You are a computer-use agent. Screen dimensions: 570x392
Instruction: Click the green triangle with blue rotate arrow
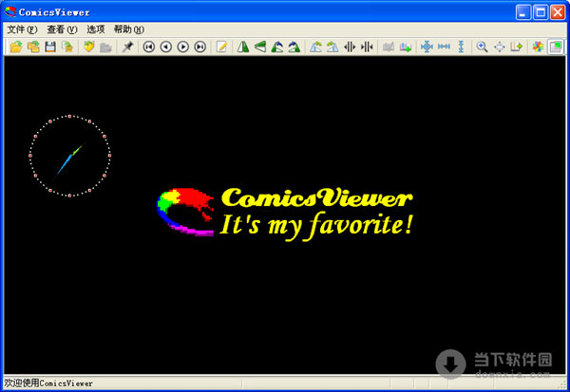click(277, 47)
